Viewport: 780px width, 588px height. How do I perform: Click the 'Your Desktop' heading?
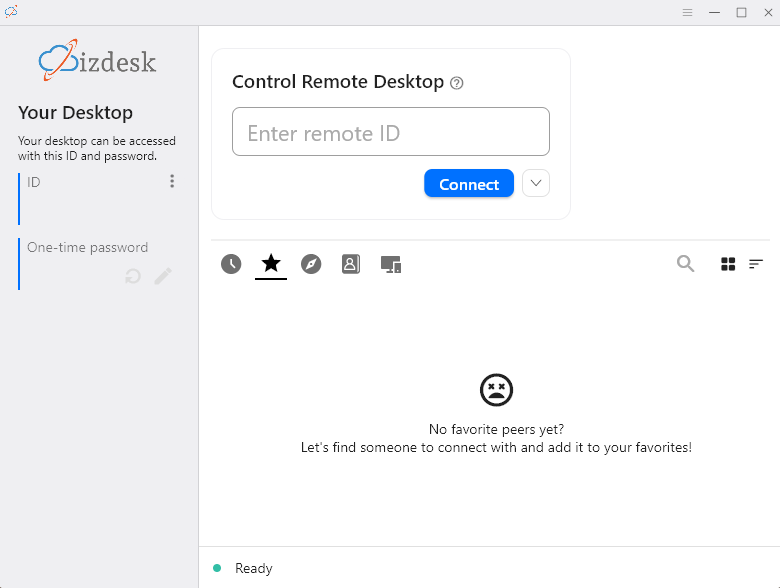pyautogui.click(x=76, y=112)
